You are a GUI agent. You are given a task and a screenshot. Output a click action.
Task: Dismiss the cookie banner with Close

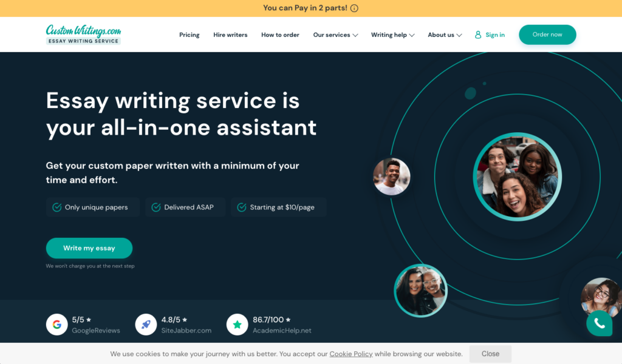pyautogui.click(x=490, y=354)
